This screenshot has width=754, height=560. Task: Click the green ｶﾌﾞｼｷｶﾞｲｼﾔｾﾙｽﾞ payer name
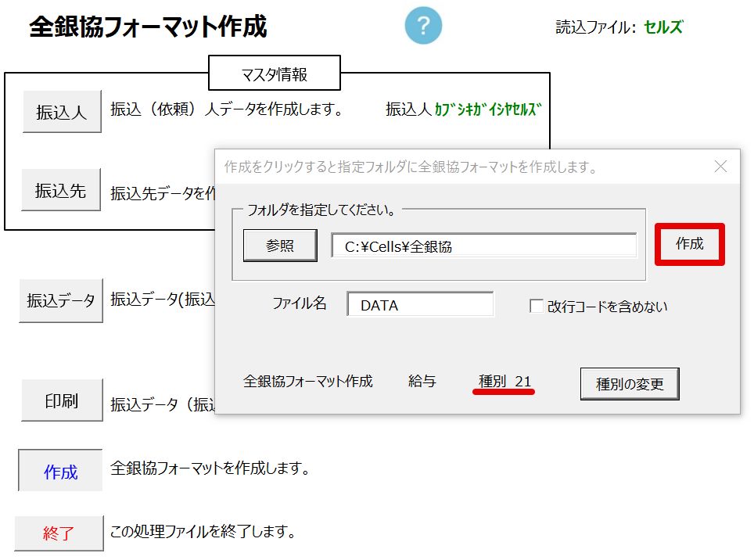[x=488, y=109]
